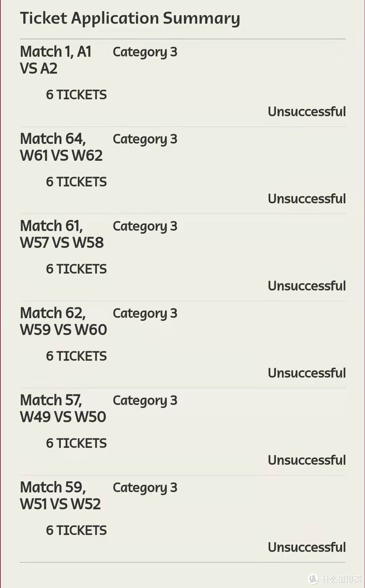Open the Match 62, W59 VS W60 entry

coord(64,322)
